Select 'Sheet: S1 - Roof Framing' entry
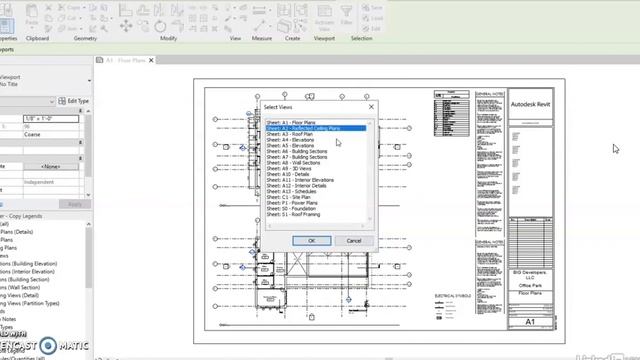Image resolution: width=640 pixels, height=360 pixels. 293,214
